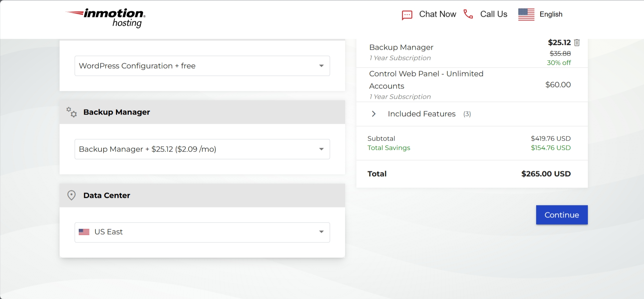The width and height of the screenshot is (644, 299).
Task: Click the Backup Manager gears icon
Action: (x=72, y=112)
